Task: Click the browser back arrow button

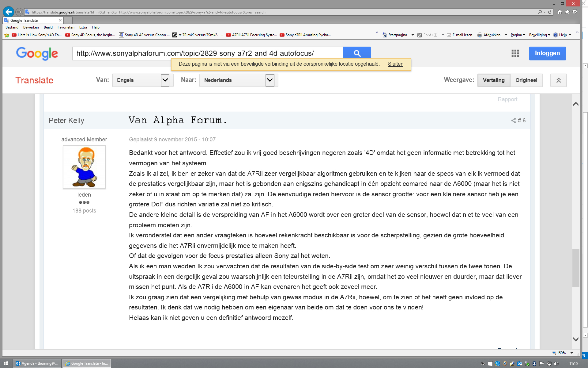Action: (x=8, y=12)
